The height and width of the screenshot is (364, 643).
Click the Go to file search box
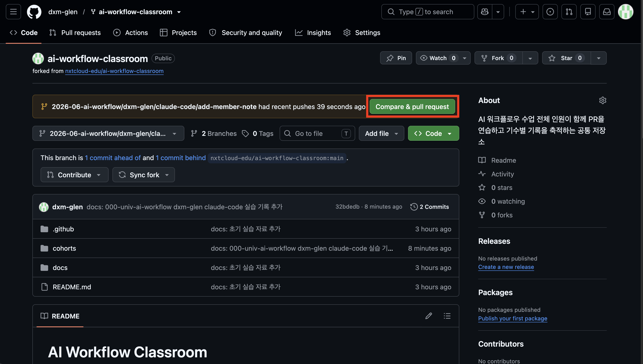coord(317,133)
